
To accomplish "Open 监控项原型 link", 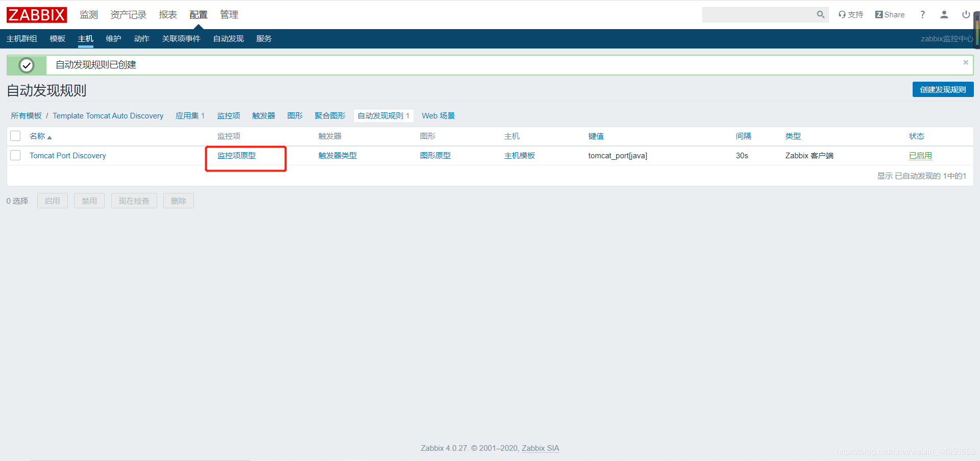I will coord(236,156).
